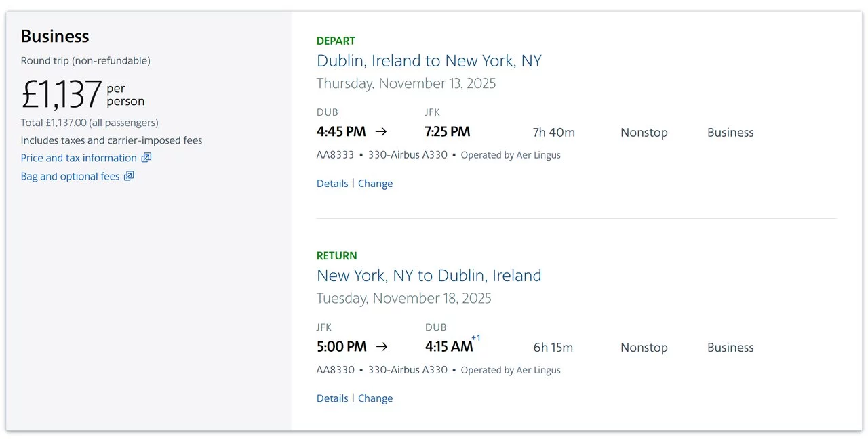View Details for the departing Dublin flight

[332, 184]
